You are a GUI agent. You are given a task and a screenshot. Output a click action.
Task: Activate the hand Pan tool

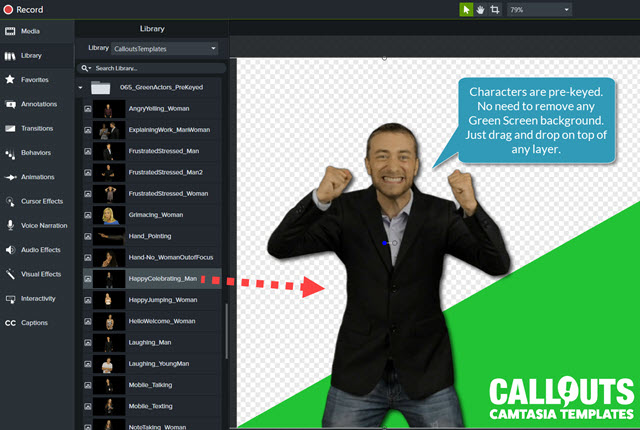480,10
